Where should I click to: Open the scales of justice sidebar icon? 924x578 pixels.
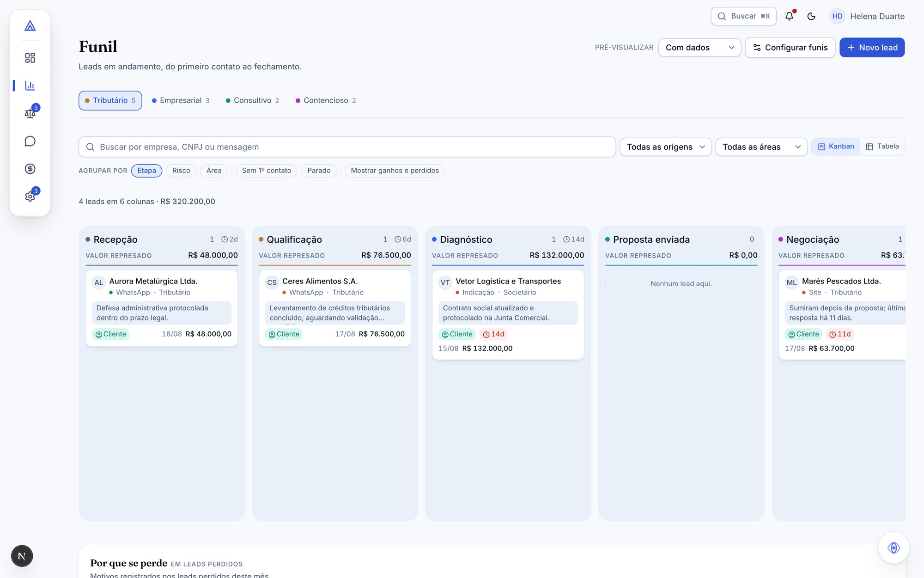30,113
